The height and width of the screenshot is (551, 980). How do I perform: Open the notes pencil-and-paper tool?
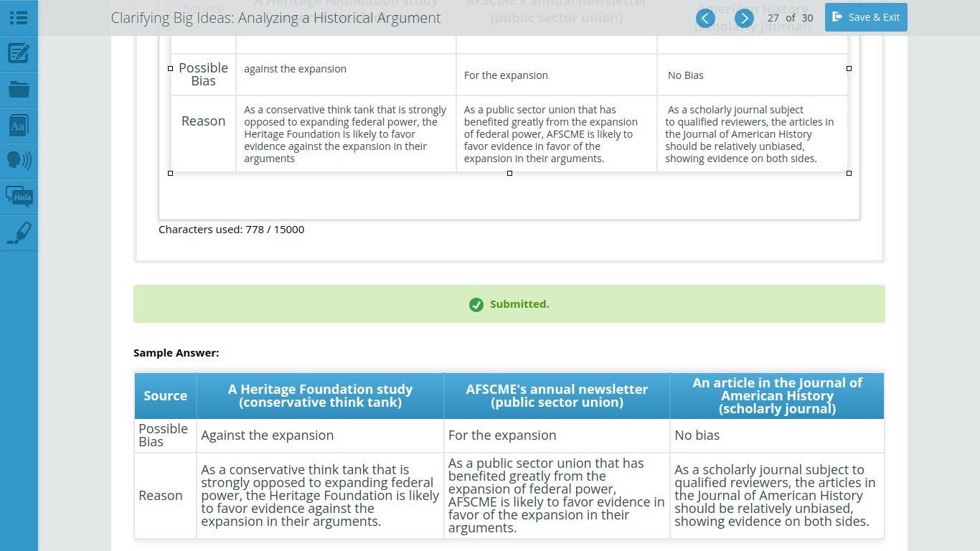(x=19, y=53)
